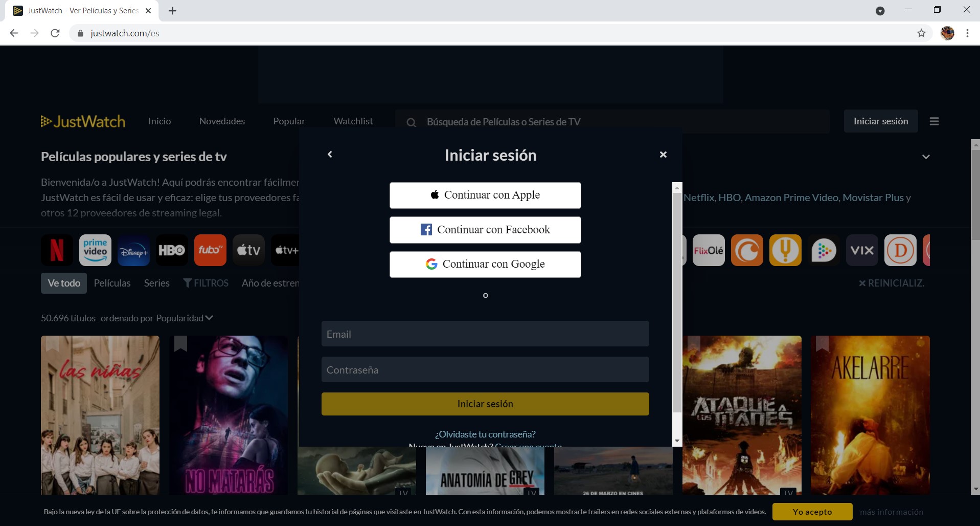
Task: Toggle the 'Ve todo' filter
Action: coord(63,283)
